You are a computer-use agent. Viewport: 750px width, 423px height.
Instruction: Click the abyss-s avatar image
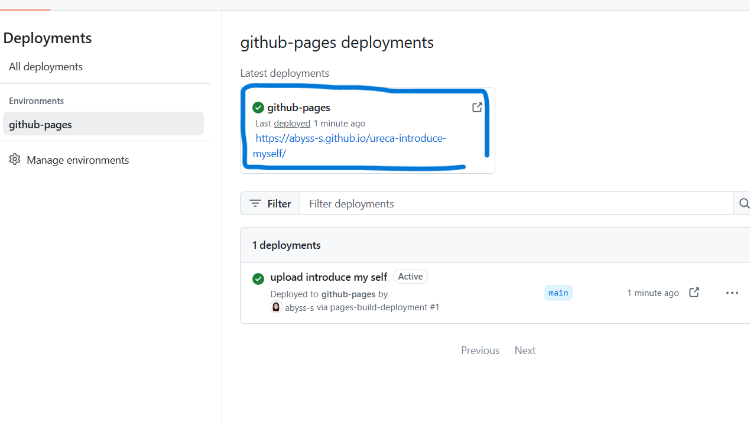[x=276, y=307]
